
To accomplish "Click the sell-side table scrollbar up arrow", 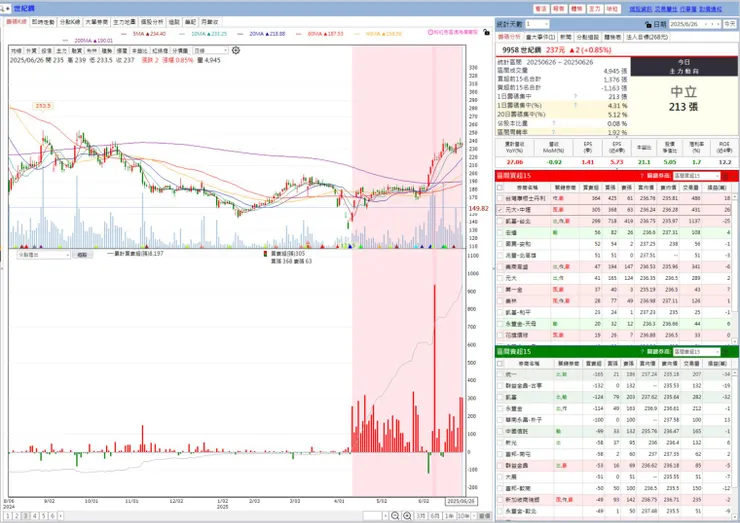I will click(x=734, y=373).
